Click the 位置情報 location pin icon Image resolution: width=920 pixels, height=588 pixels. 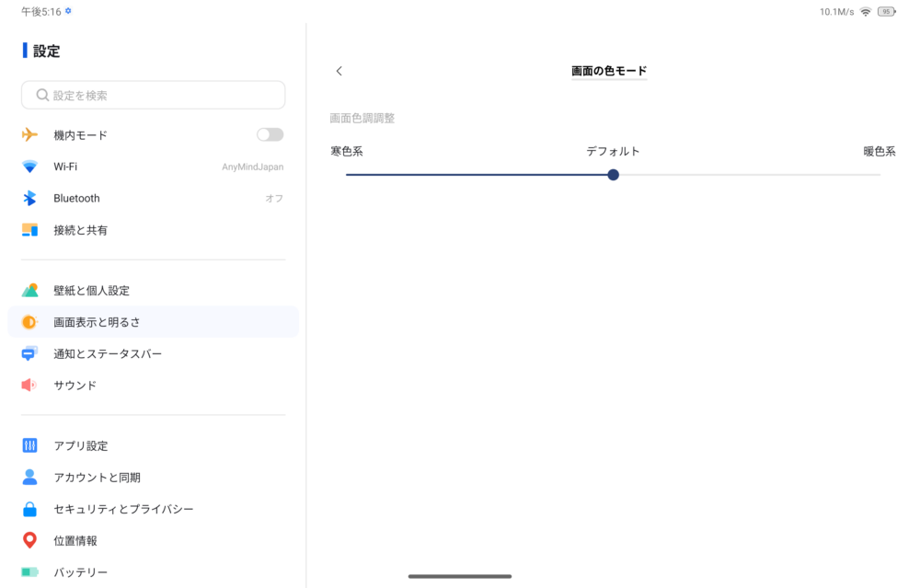pyautogui.click(x=29, y=541)
